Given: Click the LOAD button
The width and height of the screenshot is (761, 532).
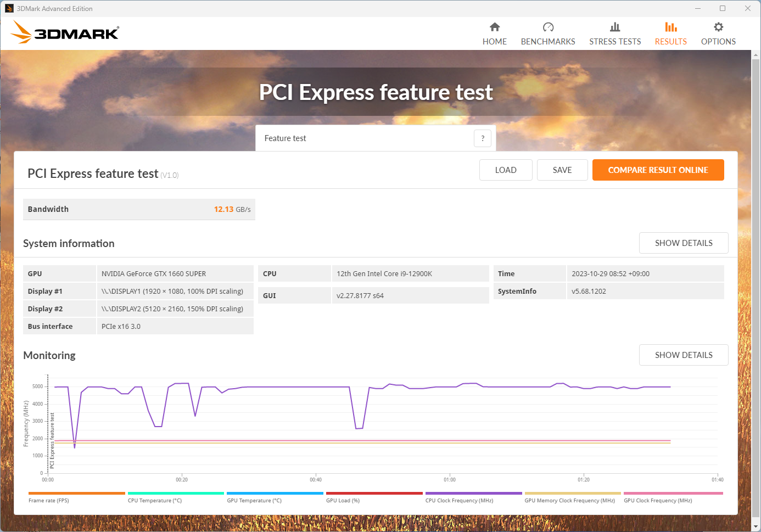Looking at the screenshot, I should coord(506,170).
